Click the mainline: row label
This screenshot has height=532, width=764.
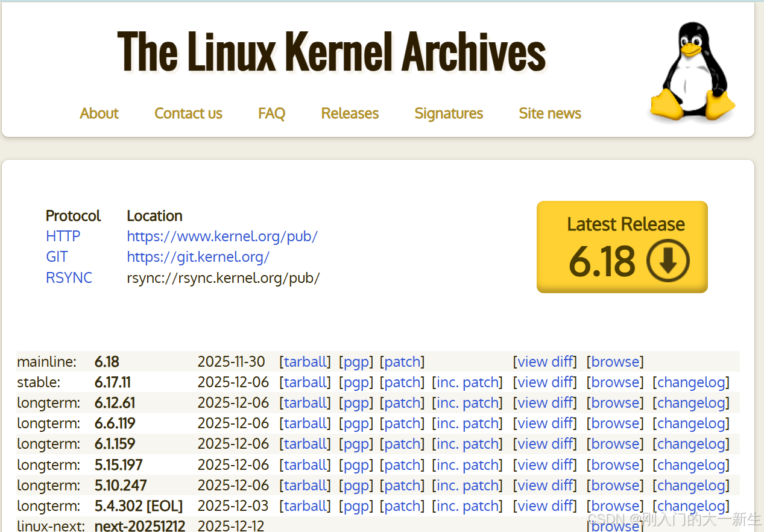click(47, 362)
